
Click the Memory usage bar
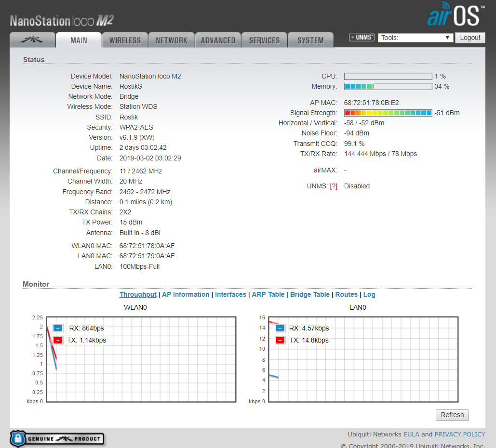pos(388,86)
